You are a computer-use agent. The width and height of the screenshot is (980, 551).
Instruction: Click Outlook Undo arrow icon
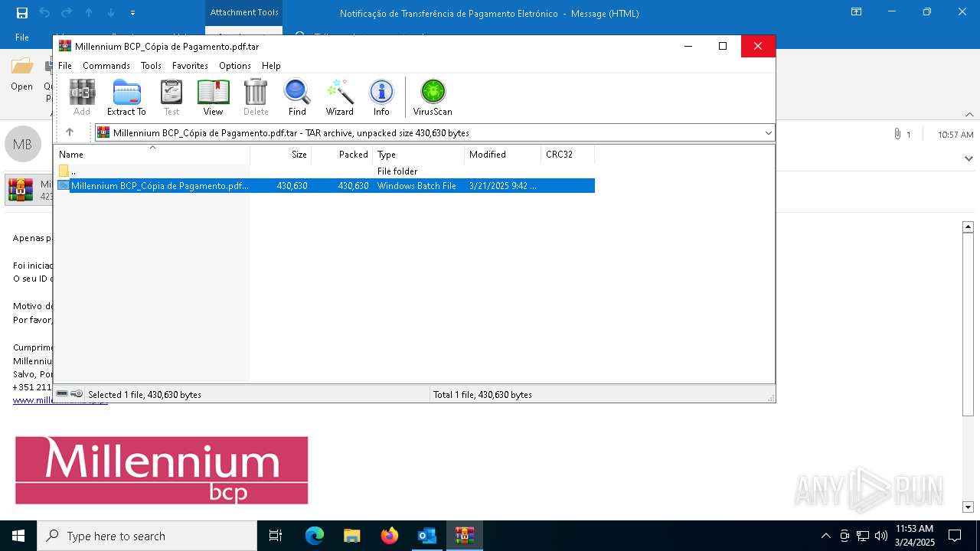44,13
